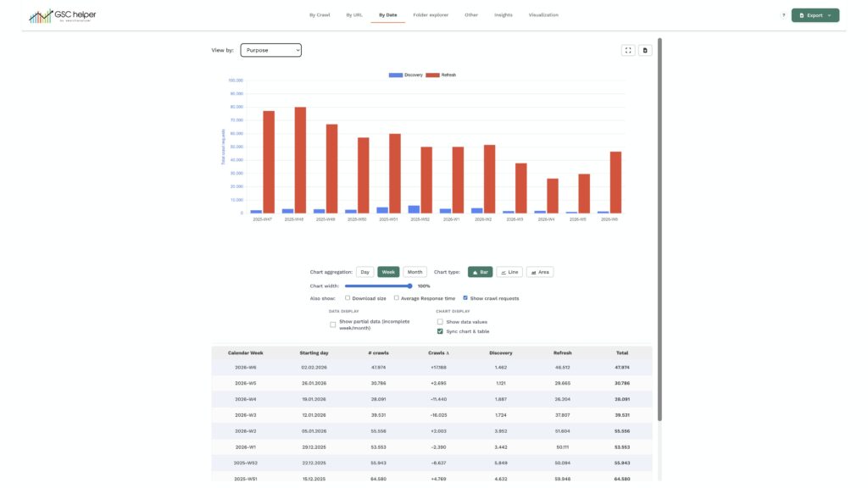Sort table by Crawls Δ column header

[438, 352]
